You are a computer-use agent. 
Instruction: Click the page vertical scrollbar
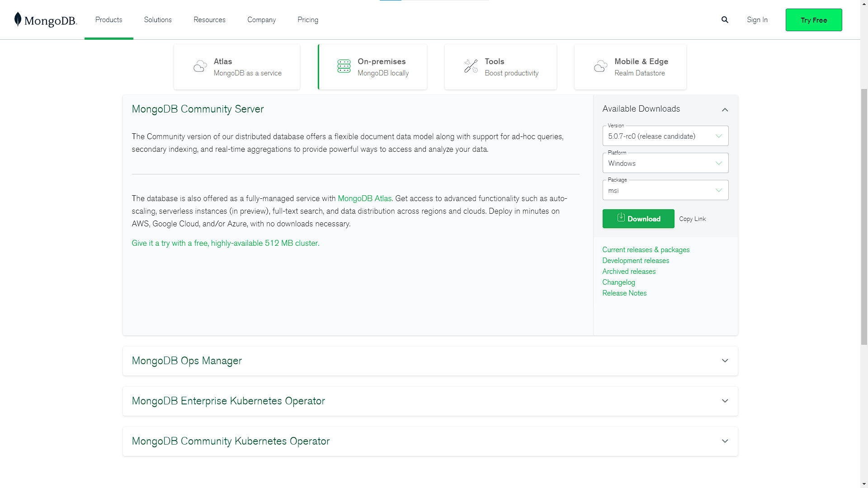point(863,217)
